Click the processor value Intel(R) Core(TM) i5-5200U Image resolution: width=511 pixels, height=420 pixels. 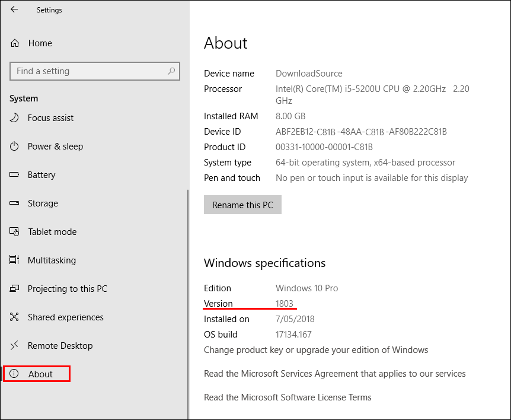(x=372, y=94)
